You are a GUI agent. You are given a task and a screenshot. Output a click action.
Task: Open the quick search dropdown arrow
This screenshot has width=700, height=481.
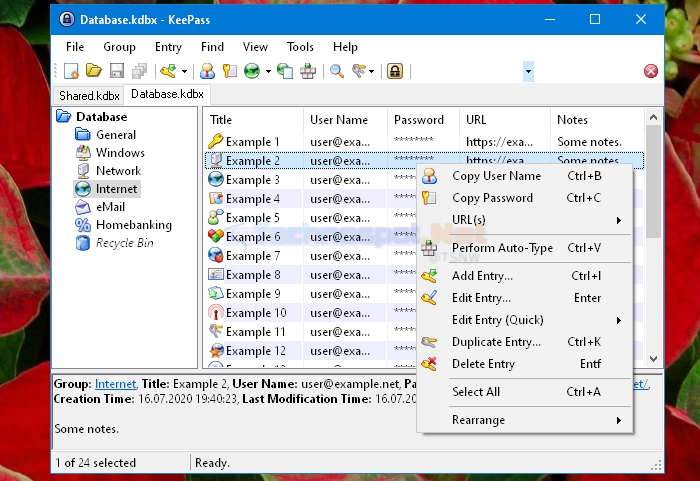pyautogui.click(x=528, y=71)
